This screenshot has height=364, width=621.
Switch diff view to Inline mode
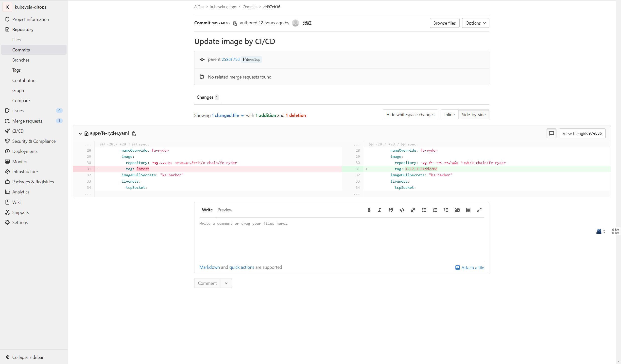[449, 114]
